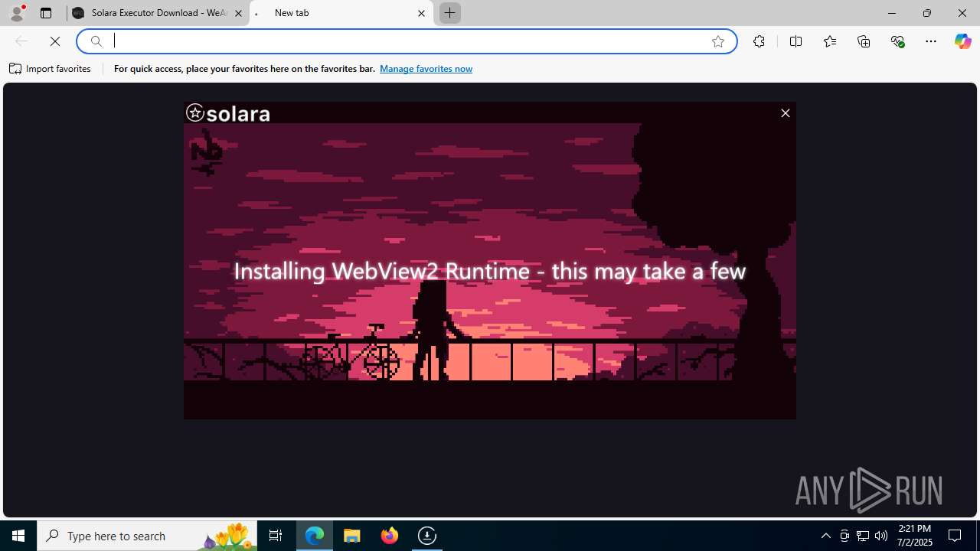Open the volume control
The image size is (980, 551).
click(x=881, y=536)
